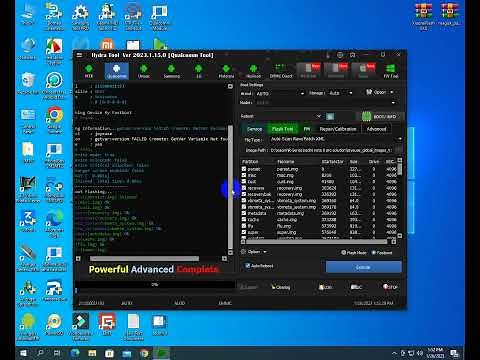Screen dimensions: 480x360
Task: Click the Windows Start button
Action: tap(23, 353)
